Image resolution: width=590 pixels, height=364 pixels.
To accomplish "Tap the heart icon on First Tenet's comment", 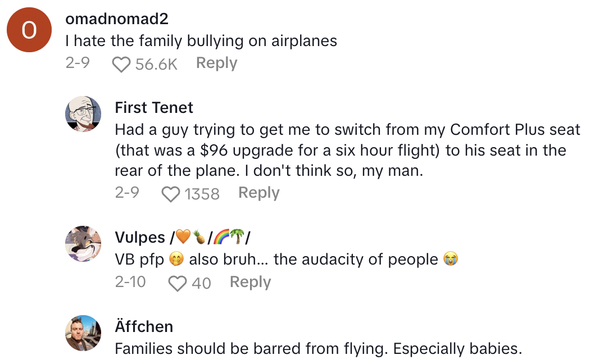I will [170, 194].
